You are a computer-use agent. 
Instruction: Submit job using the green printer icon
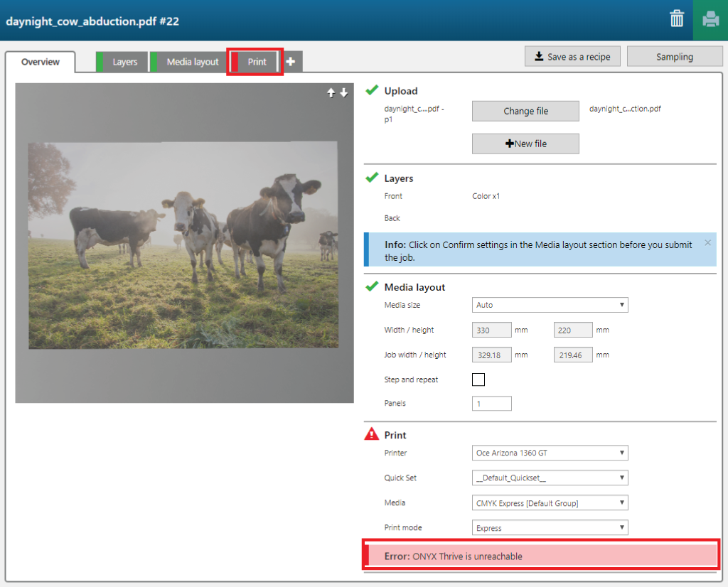coord(710,20)
